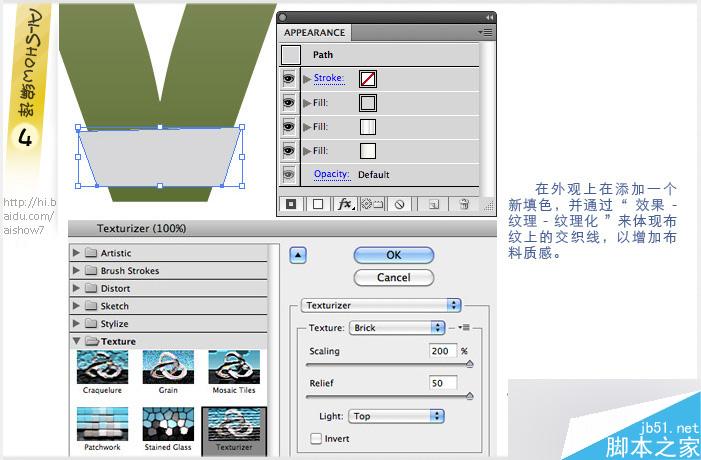Click the Opacity "Default" value text
This screenshot has height=460, width=701.
[x=374, y=175]
